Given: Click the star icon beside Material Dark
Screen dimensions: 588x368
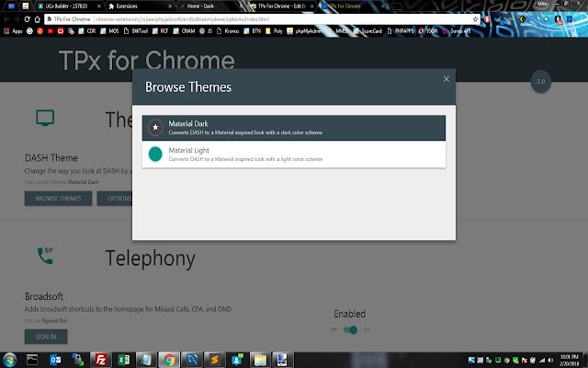Looking at the screenshot, I should (x=155, y=127).
